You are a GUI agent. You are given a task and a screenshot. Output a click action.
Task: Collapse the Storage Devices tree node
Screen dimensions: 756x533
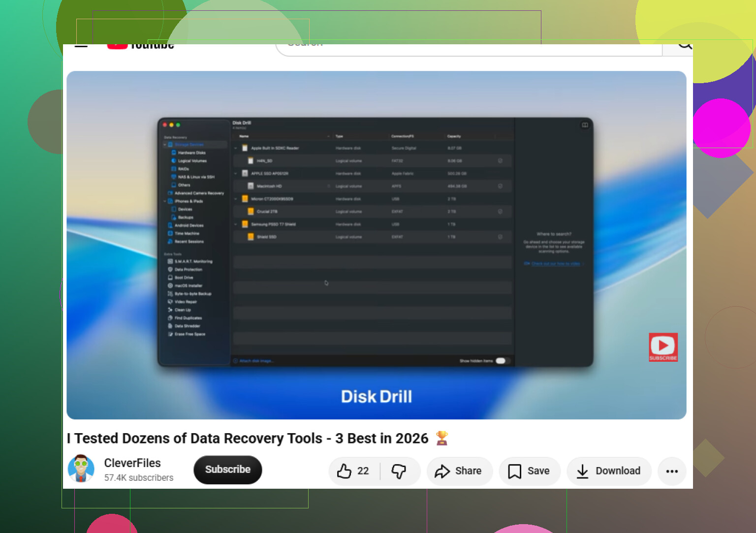click(x=165, y=145)
